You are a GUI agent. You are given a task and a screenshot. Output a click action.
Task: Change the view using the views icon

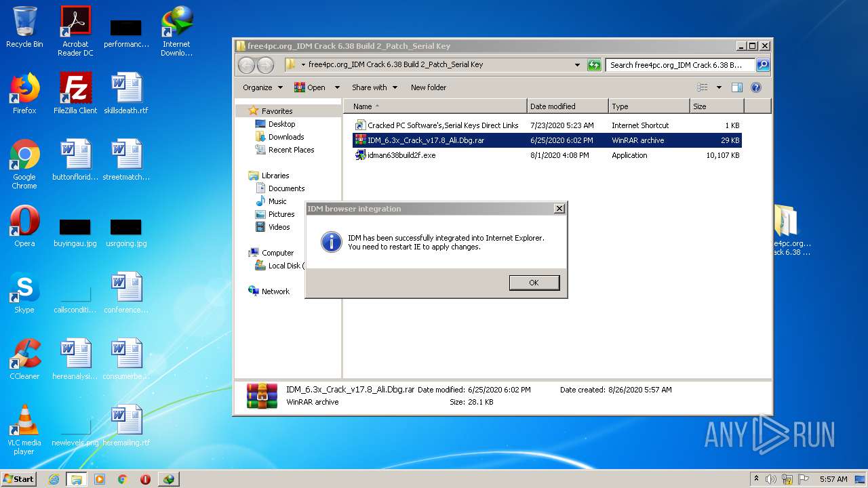point(703,87)
